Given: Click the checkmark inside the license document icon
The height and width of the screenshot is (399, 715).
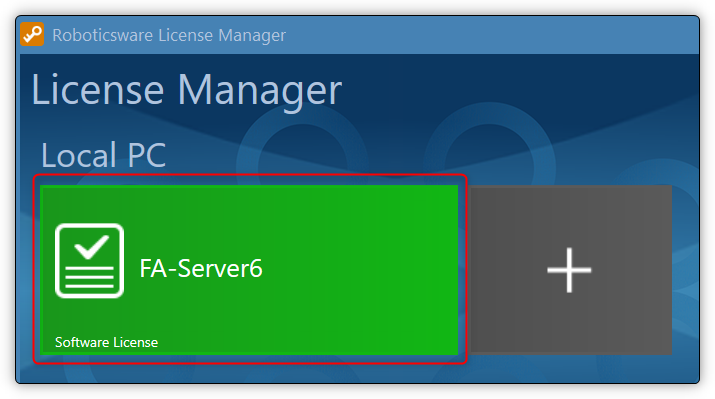Looking at the screenshot, I should tap(92, 247).
